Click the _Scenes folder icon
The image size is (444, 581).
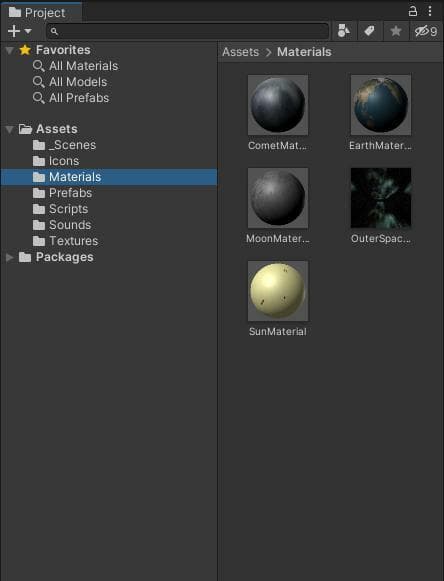(39, 145)
